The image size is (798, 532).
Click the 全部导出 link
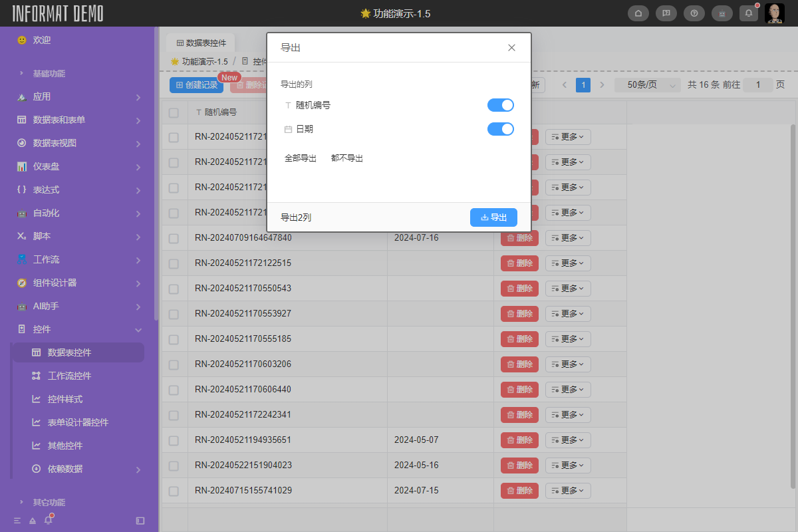click(x=301, y=158)
